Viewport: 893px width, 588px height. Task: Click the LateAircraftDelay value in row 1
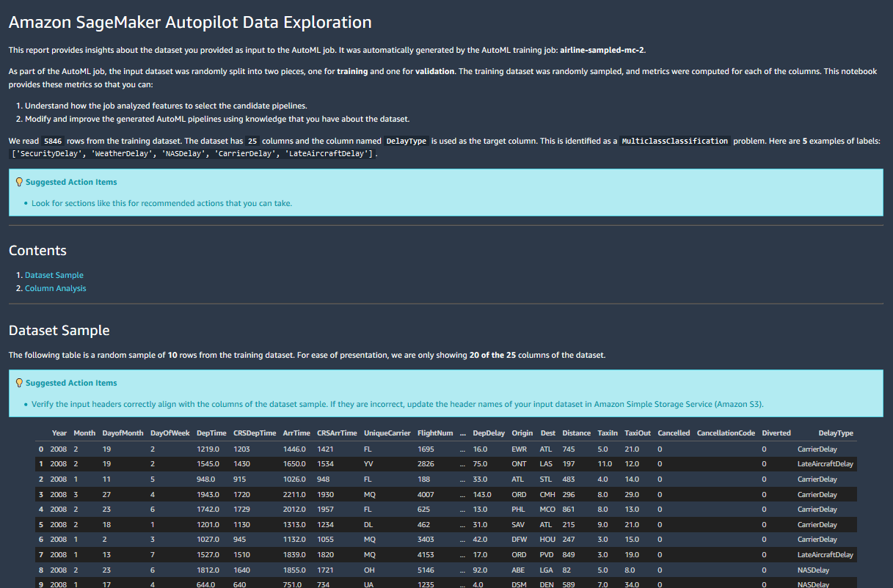coord(825,463)
